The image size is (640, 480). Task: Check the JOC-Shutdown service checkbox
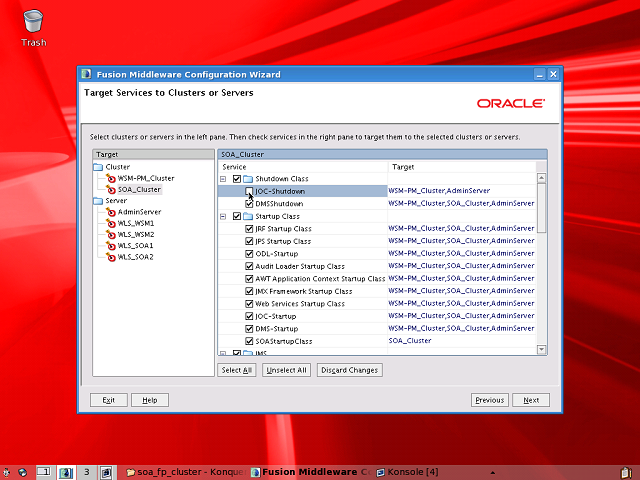point(249,191)
